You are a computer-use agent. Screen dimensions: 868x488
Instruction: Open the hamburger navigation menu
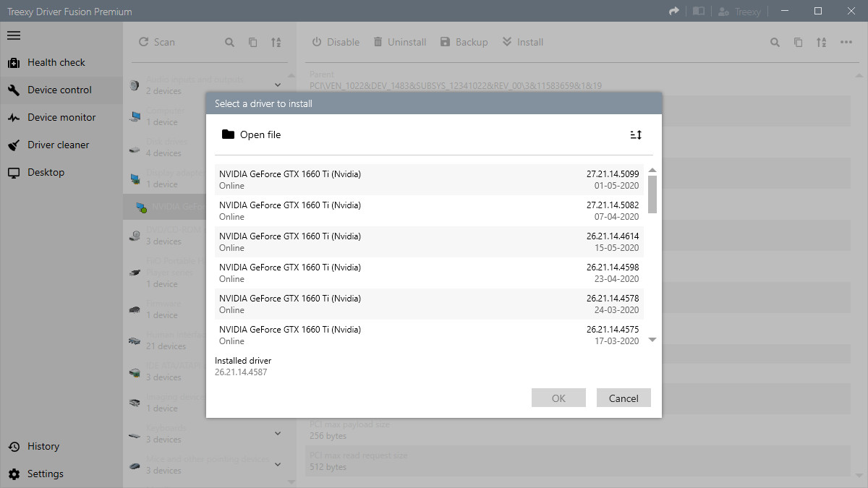click(14, 35)
